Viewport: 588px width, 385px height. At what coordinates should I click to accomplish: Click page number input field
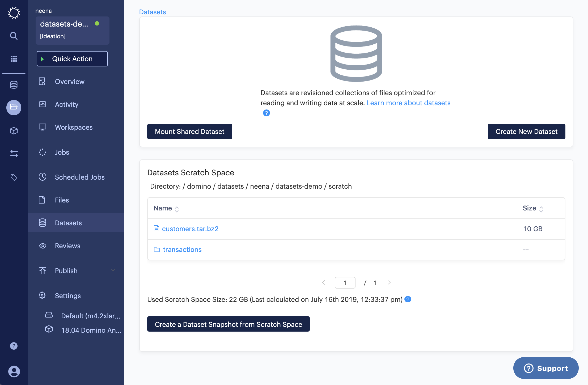click(345, 283)
